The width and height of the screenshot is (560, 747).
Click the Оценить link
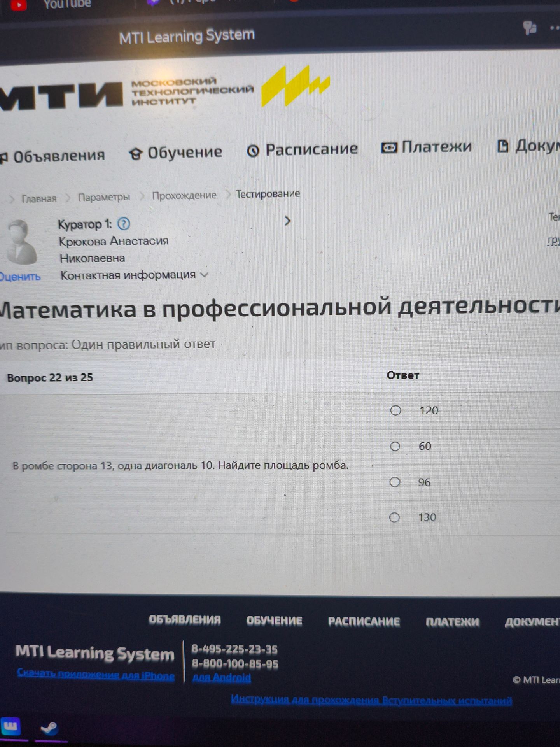click(20, 277)
